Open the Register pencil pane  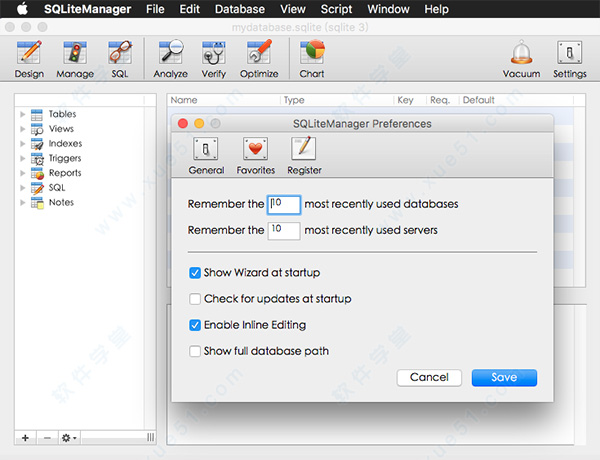[x=304, y=156]
